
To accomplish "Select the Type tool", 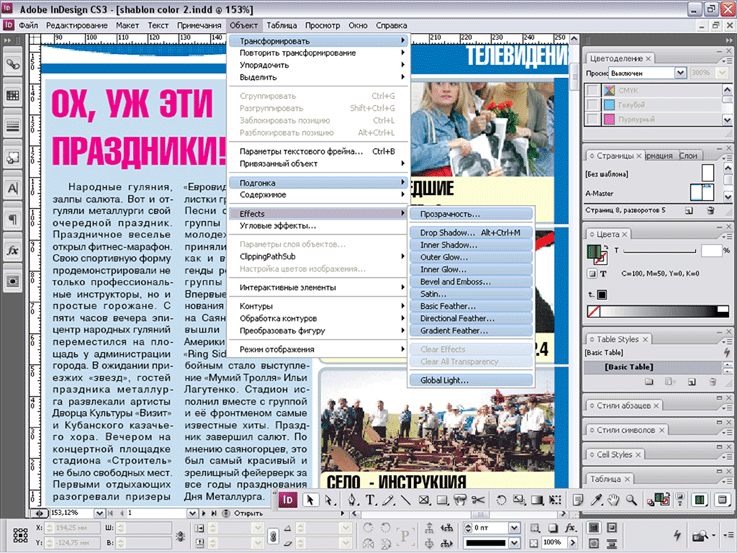I will coord(370,500).
